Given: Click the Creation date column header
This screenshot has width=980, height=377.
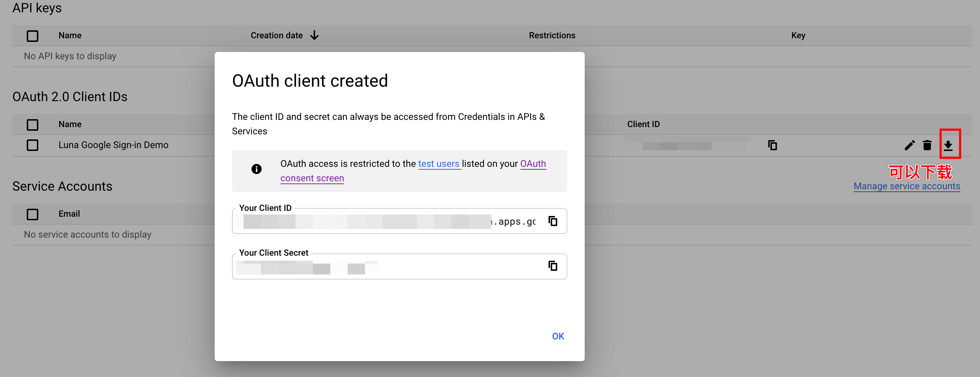Looking at the screenshot, I should 276,35.
